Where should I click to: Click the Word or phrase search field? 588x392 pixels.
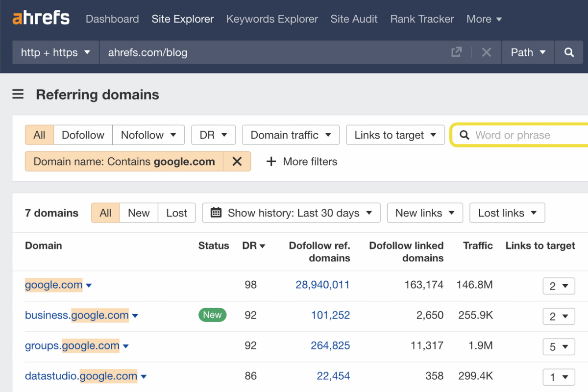519,135
